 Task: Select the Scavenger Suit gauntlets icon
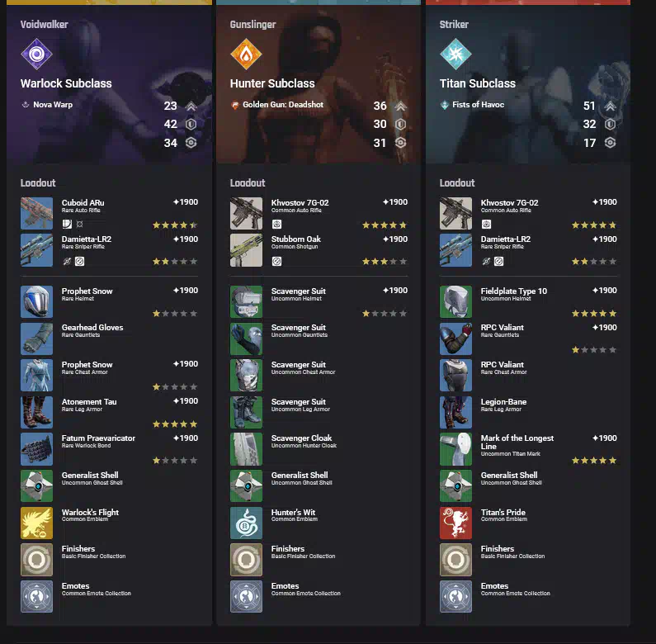247,339
